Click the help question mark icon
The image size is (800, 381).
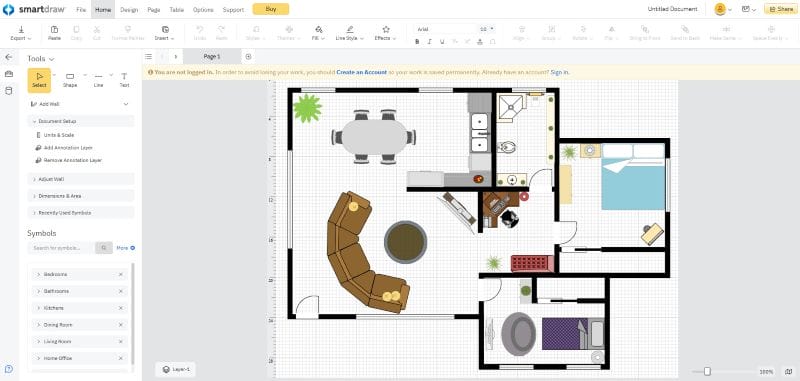click(8, 369)
